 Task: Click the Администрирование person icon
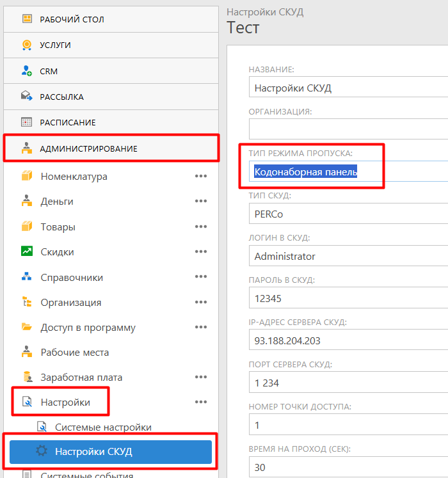[x=27, y=148]
